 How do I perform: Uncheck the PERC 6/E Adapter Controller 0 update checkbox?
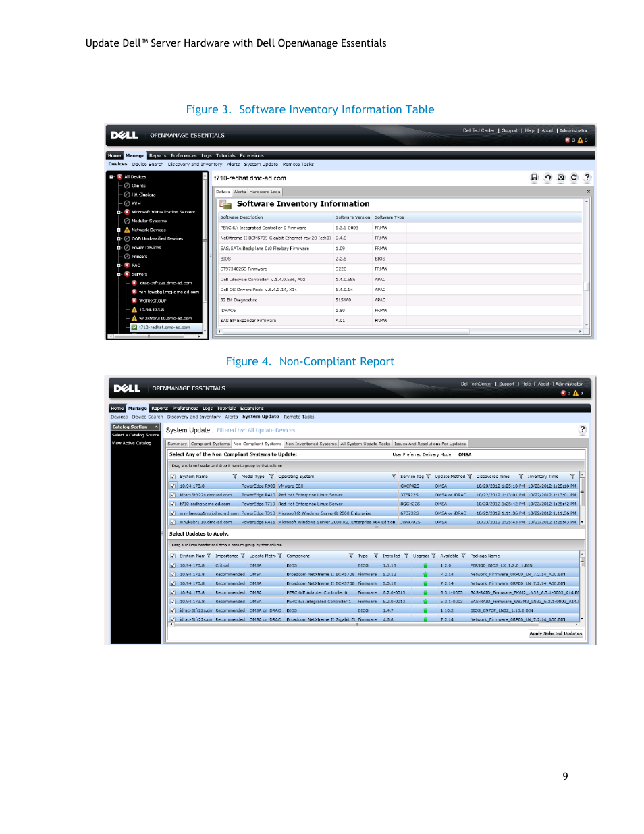[173, 592]
